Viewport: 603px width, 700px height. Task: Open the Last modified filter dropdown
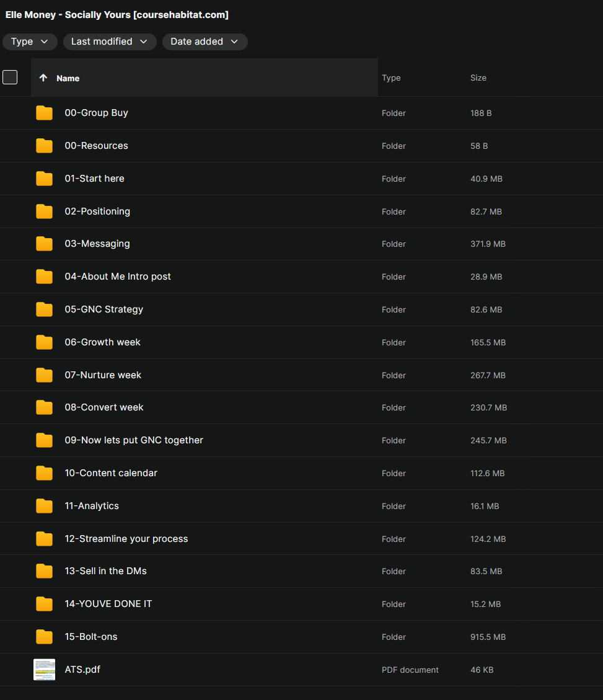(110, 42)
